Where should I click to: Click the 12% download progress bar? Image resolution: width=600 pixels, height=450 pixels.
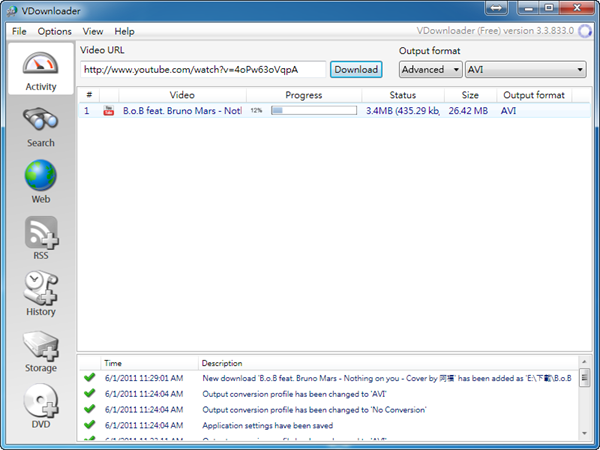312,111
